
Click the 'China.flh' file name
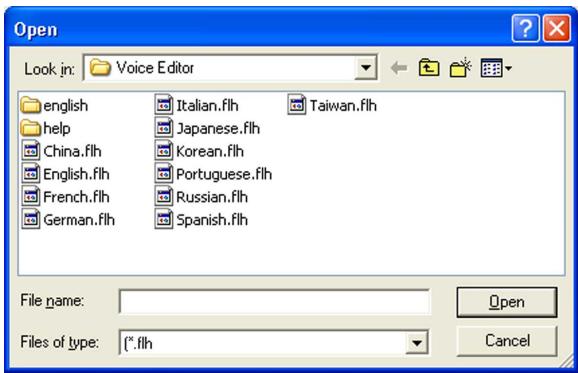[x=72, y=151]
